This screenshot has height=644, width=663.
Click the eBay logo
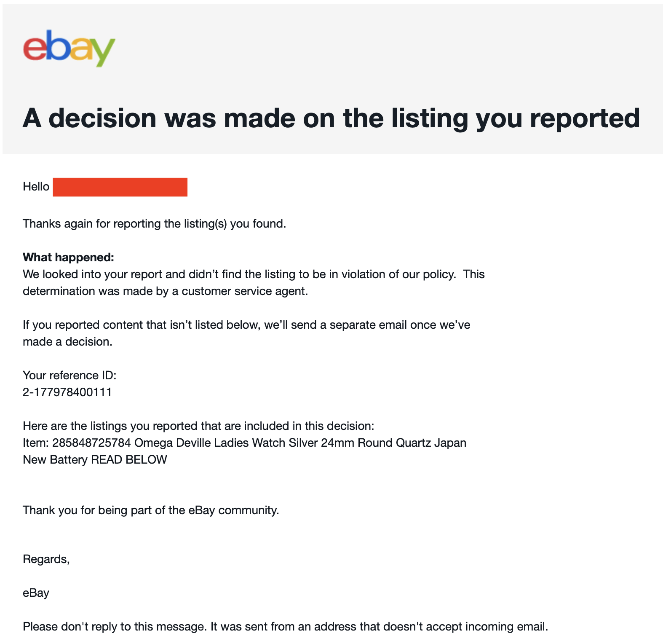point(69,48)
